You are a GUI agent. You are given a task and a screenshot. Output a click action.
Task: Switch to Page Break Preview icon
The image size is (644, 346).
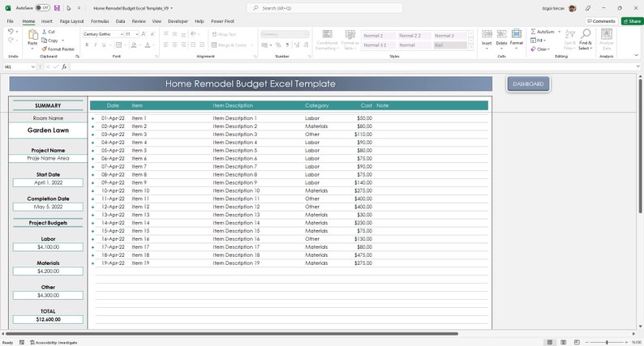coord(577,342)
